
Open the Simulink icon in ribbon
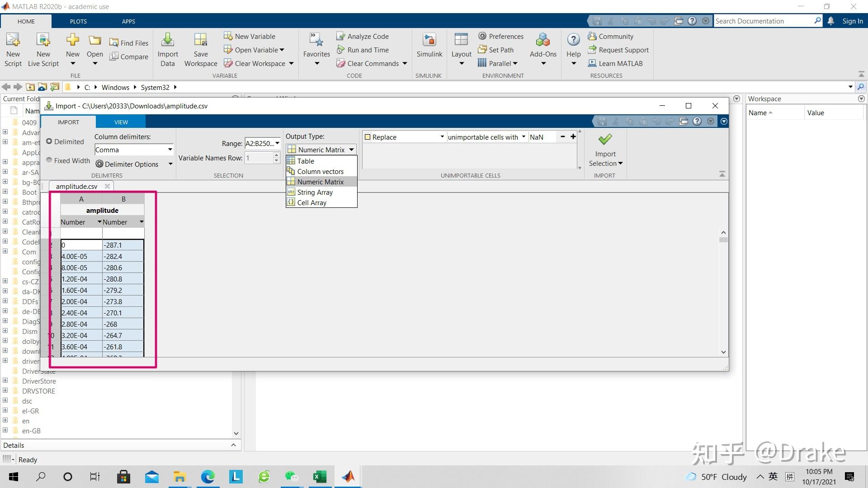coord(429,41)
